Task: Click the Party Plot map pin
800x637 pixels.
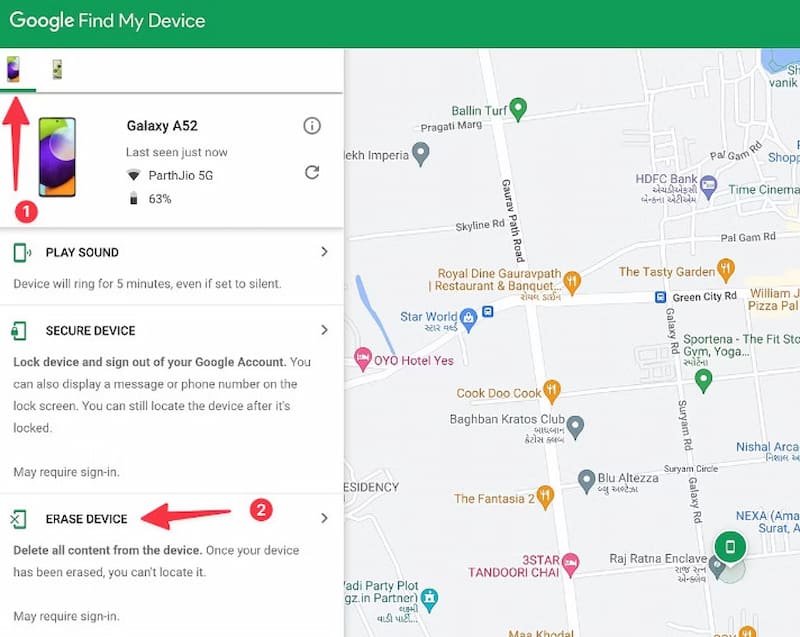Action: click(x=430, y=599)
